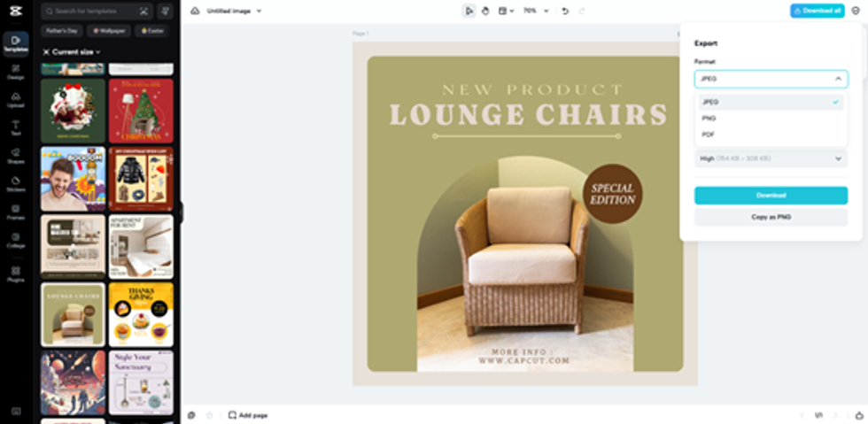Screen dimensions: 868x424
Task: Select the Text tool in sidebar
Action: coord(15,127)
